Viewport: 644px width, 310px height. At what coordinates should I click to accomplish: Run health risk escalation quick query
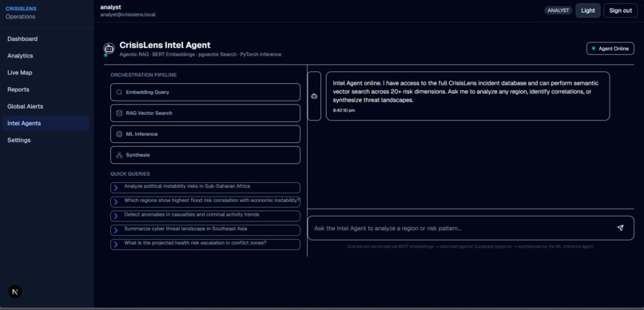[x=205, y=244]
